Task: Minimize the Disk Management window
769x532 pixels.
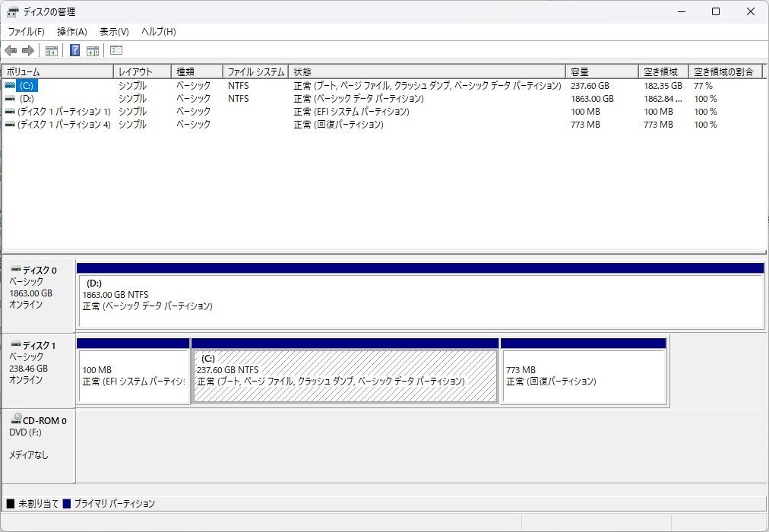Action: point(681,11)
